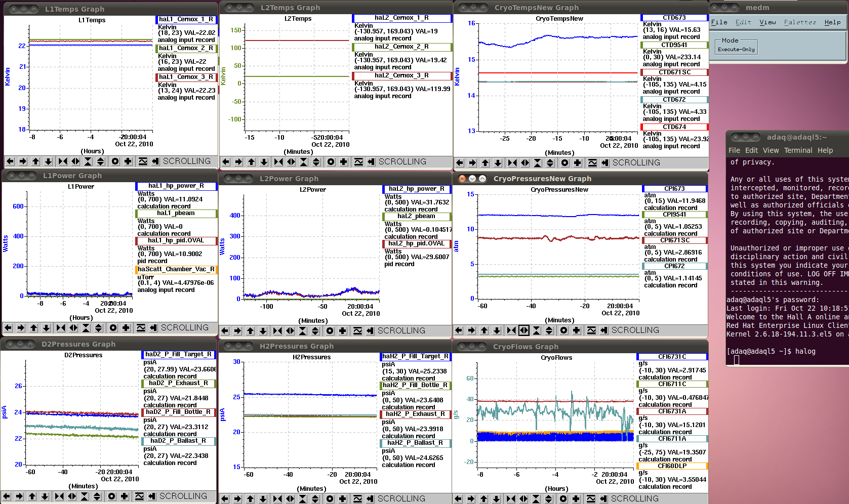
Task: Select the haL1_Cernox_1_R legend label
Action: [186, 20]
